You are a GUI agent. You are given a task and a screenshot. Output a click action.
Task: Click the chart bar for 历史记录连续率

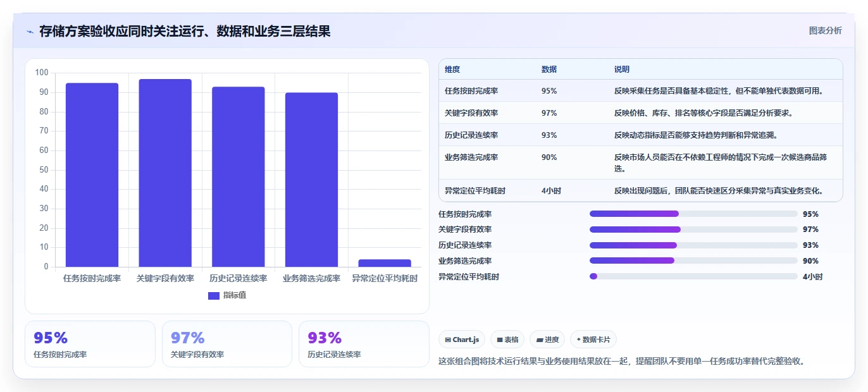[238, 177]
